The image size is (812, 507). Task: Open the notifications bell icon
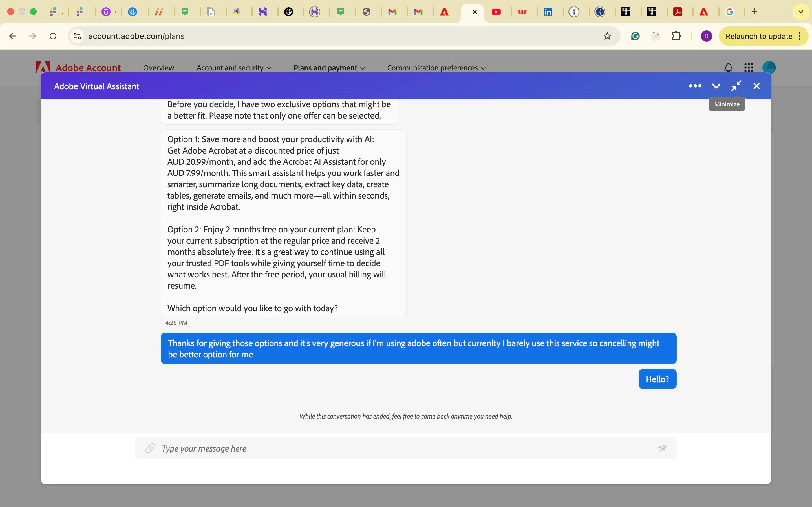point(729,68)
